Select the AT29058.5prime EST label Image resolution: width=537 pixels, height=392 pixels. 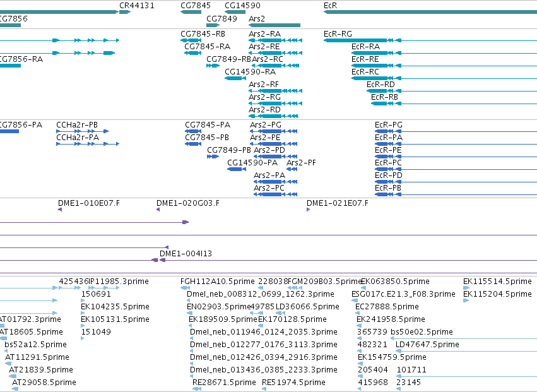[44, 383]
